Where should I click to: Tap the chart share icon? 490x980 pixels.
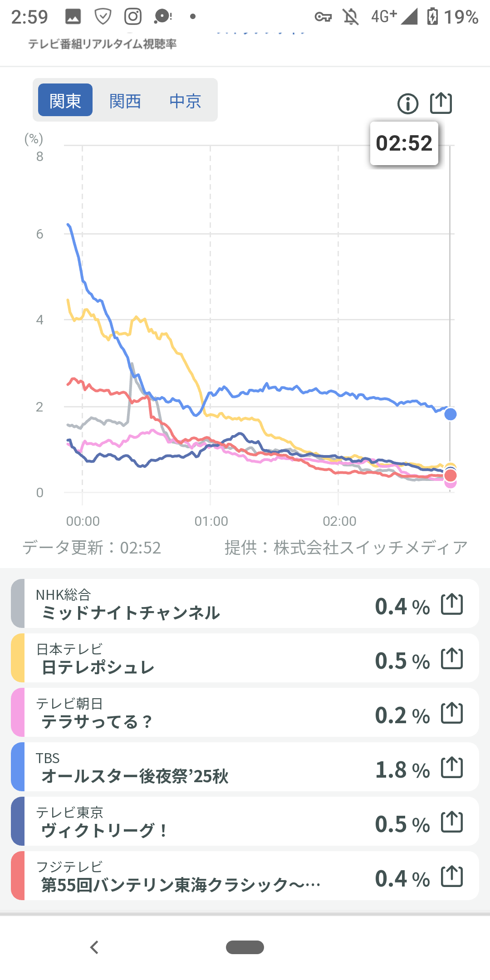click(x=441, y=103)
